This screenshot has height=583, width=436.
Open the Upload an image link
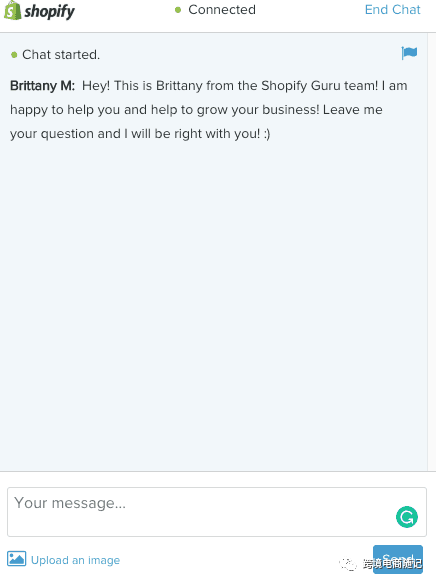[x=75, y=560]
